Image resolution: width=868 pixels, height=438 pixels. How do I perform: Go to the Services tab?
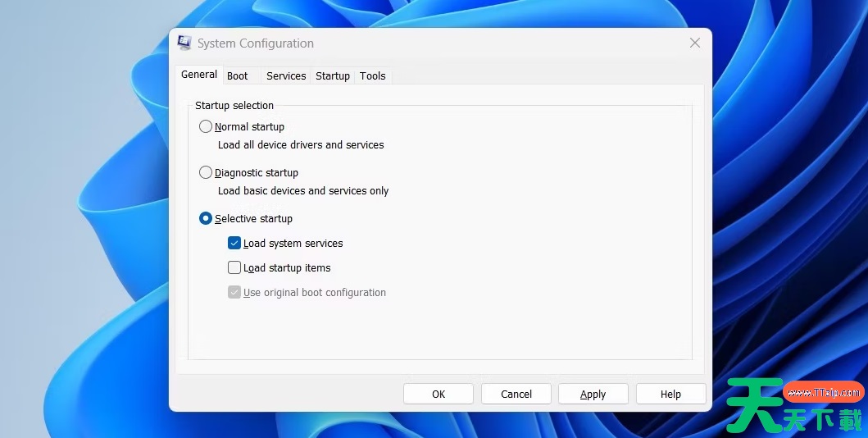pyautogui.click(x=286, y=76)
